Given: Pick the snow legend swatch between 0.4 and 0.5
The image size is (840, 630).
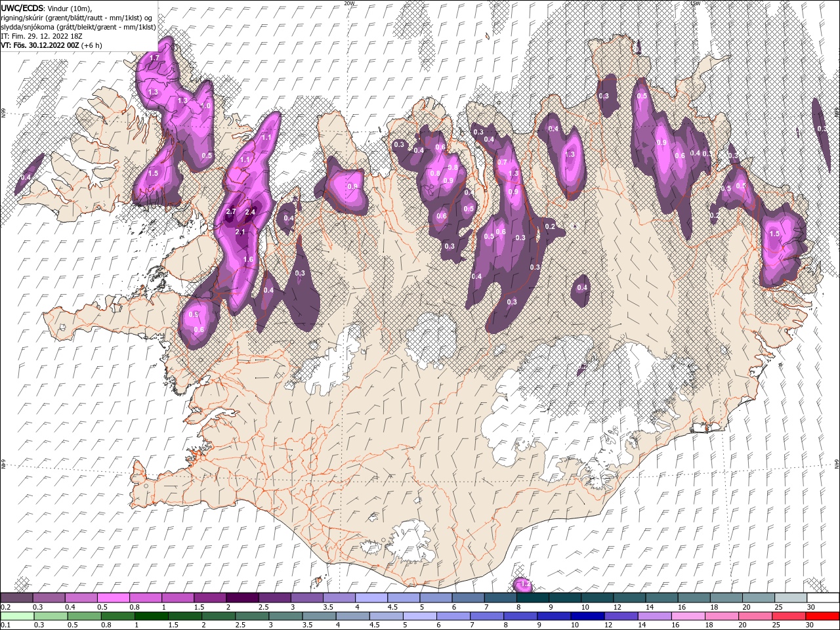Looking at the screenshot, I should [x=81, y=598].
